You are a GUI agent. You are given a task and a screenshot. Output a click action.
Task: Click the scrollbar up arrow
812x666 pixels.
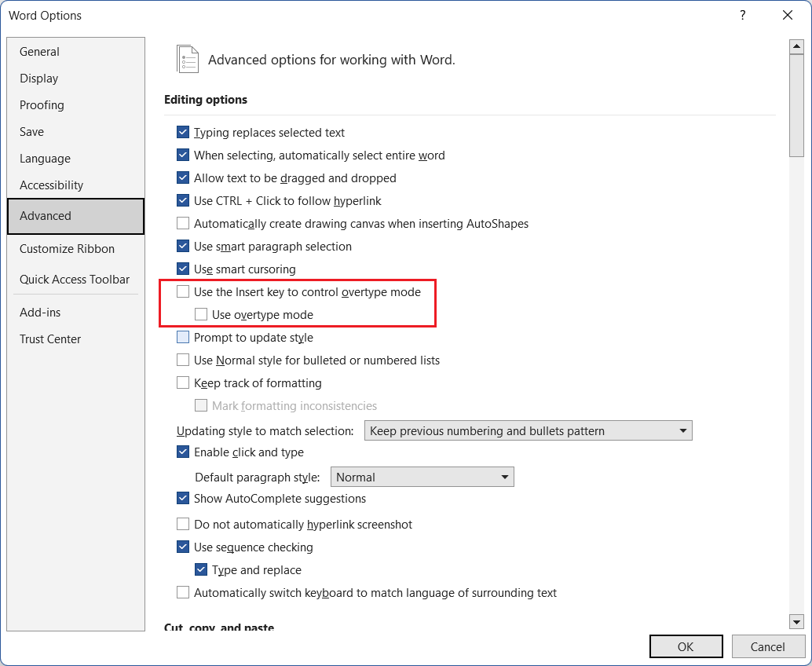click(796, 46)
